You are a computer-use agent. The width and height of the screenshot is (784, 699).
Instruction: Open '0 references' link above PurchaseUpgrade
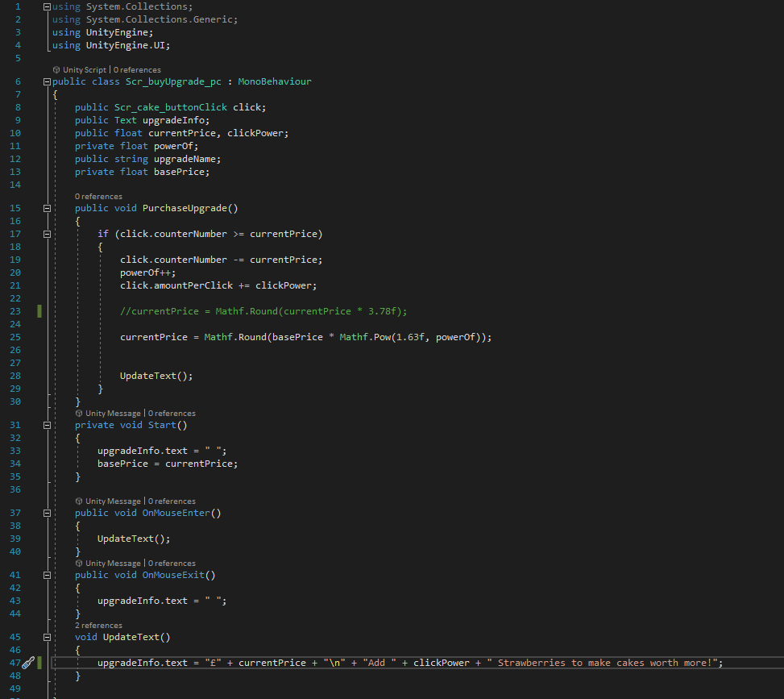point(98,197)
